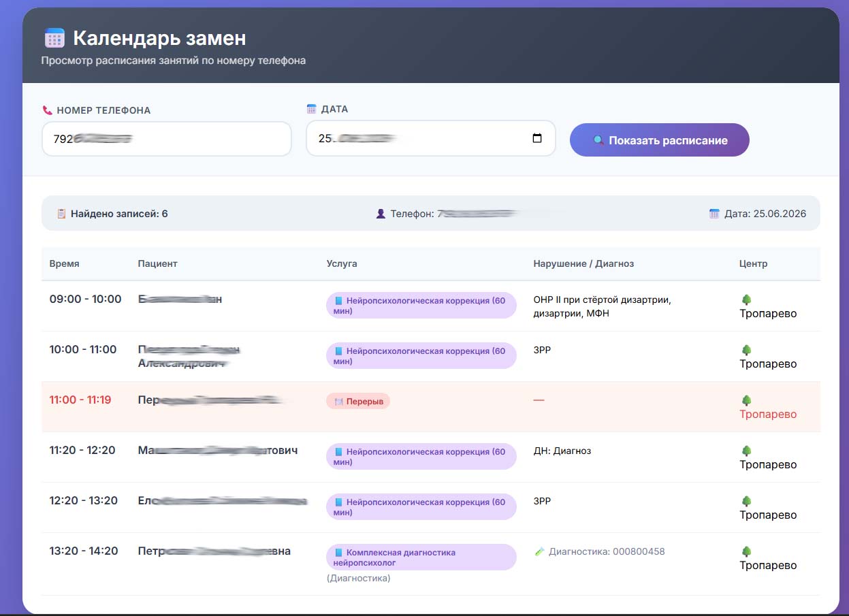Click the subtitle Просмотр расписания занятий по номеру телефона
This screenshot has width=849, height=616.
click(174, 61)
